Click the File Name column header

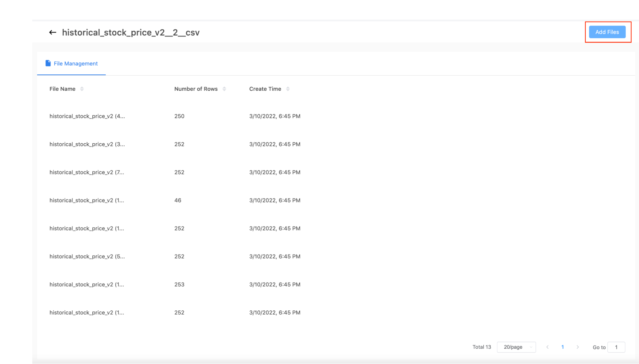(62, 89)
